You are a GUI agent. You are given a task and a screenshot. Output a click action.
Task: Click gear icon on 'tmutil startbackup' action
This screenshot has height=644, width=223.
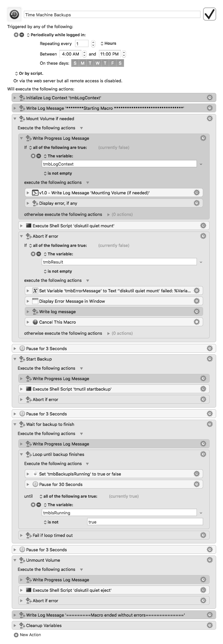click(x=203, y=389)
